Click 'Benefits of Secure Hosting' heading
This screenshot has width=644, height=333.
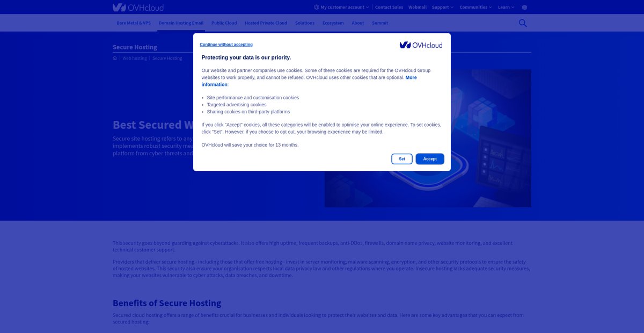pyautogui.click(x=167, y=303)
